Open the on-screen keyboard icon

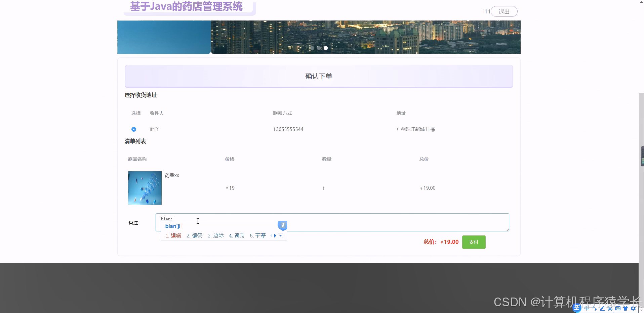pos(617,308)
